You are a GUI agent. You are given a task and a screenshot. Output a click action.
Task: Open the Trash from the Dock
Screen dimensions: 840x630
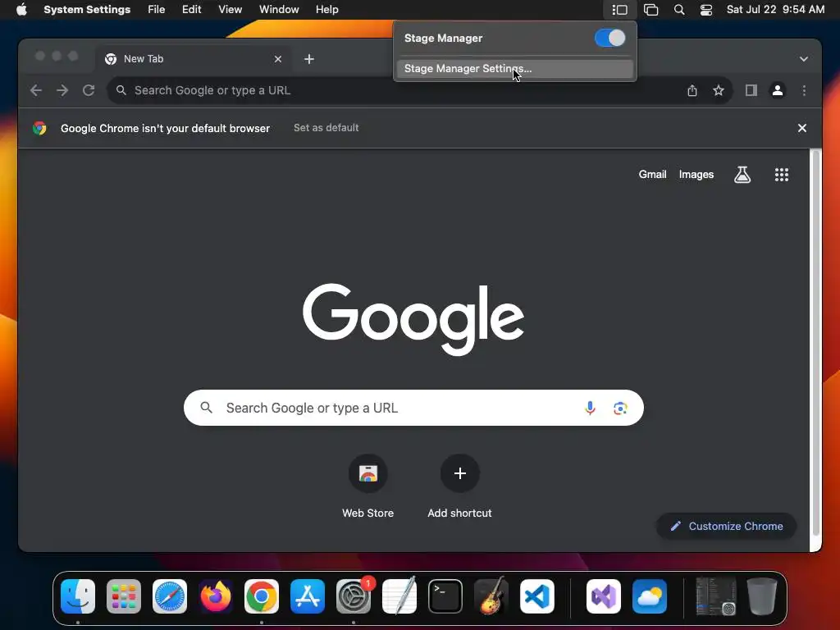pyautogui.click(x=762, y=596)
